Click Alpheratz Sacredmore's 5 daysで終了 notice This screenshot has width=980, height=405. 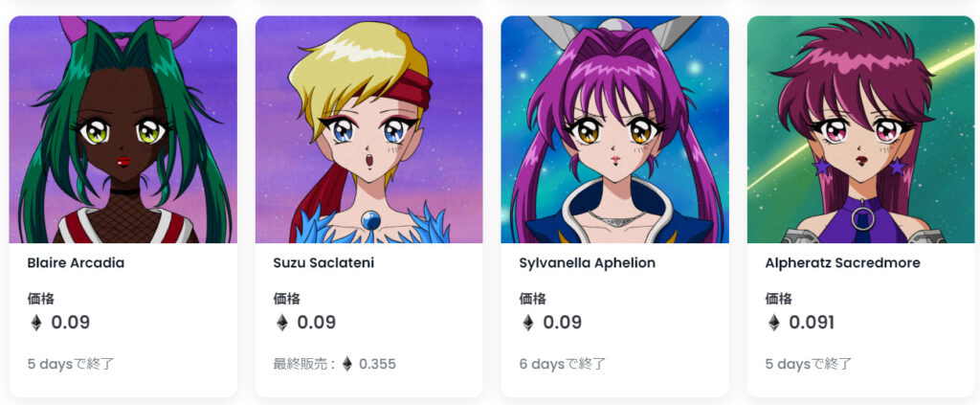tap(808, 364)
